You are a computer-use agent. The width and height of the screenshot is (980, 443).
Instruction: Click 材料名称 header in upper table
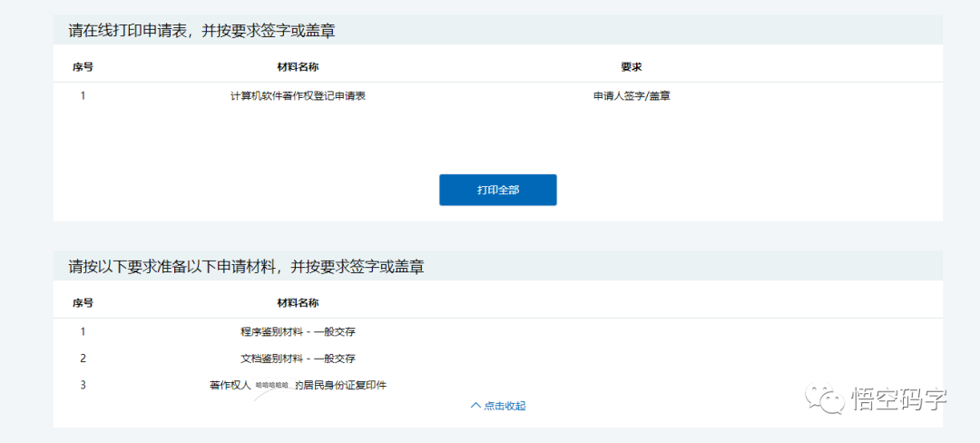click(298, 67)
